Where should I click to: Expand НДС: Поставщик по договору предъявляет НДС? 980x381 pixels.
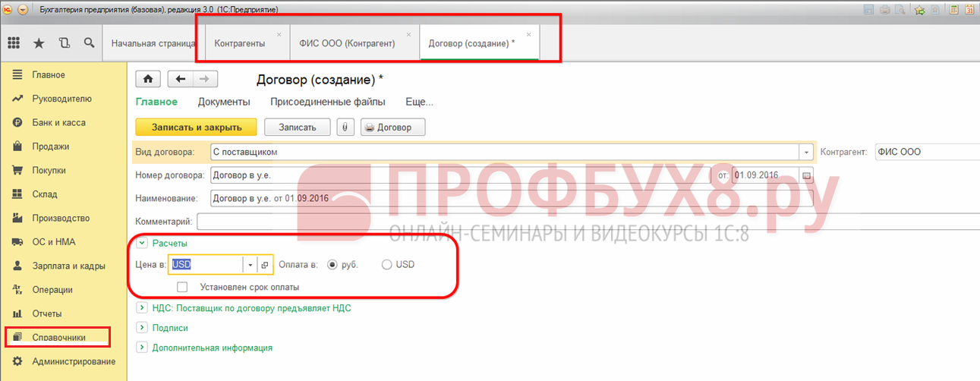[141, 308]
